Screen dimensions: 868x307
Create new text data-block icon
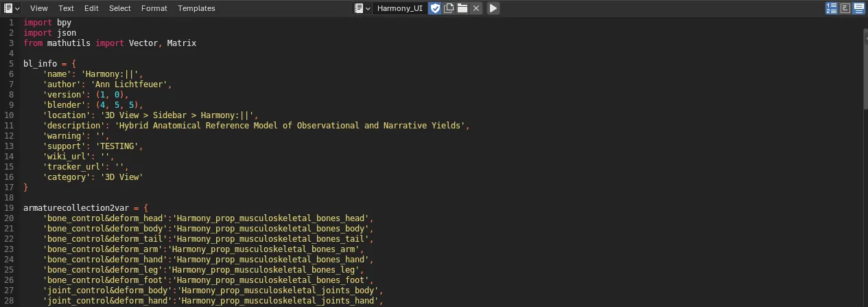(449, 8)
